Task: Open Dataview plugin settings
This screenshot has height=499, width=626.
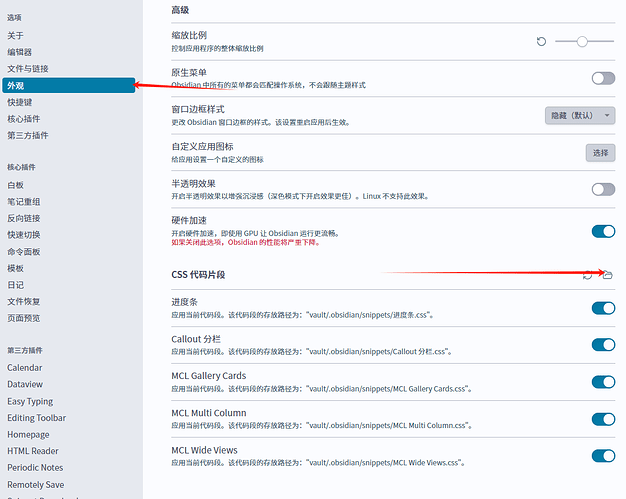Action: coord(25,384)
